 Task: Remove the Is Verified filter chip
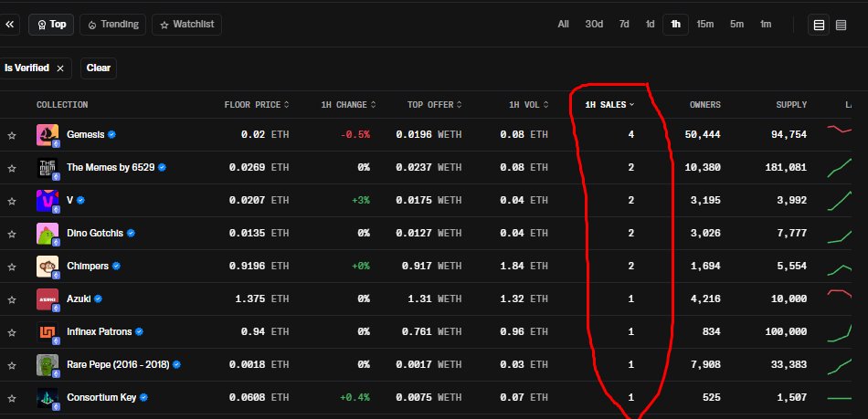60,68
